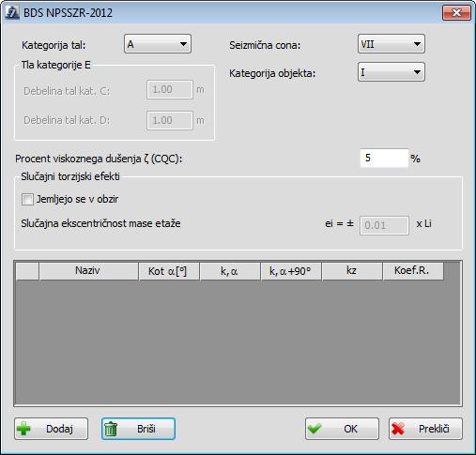Image resolution: width=476 pixels, height=455 pixels.
Task: Close the BDS NPSSZR-2012 dialog
Action: [x=456, y=13]
